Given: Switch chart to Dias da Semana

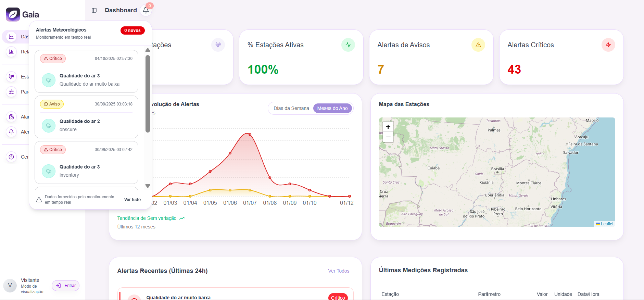Looking at the screenshot, I should [x=291, y=108].
